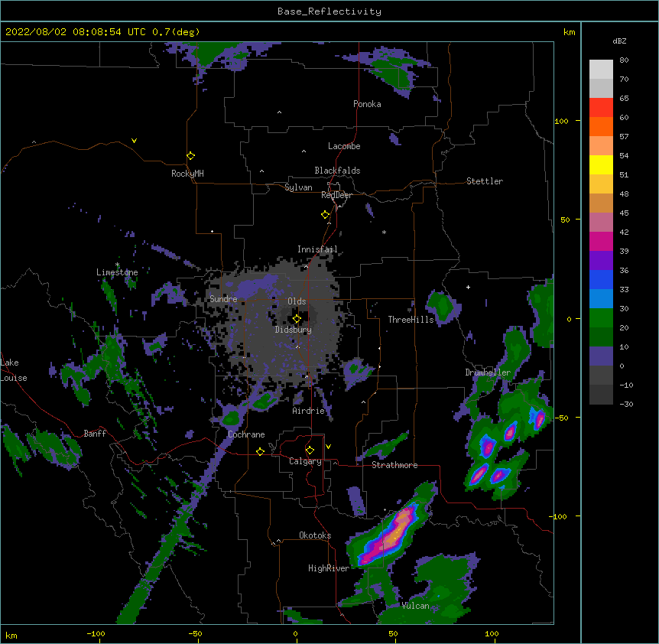Click the yellow diamond marker above RockyMH
Screen dimensions: 659x644
(190, 156)
